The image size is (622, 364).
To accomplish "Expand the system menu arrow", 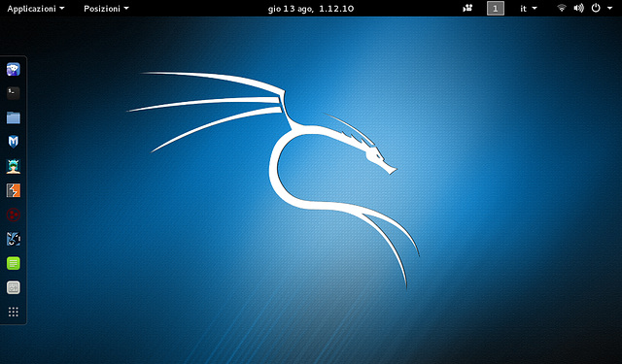I will point(609,9).
